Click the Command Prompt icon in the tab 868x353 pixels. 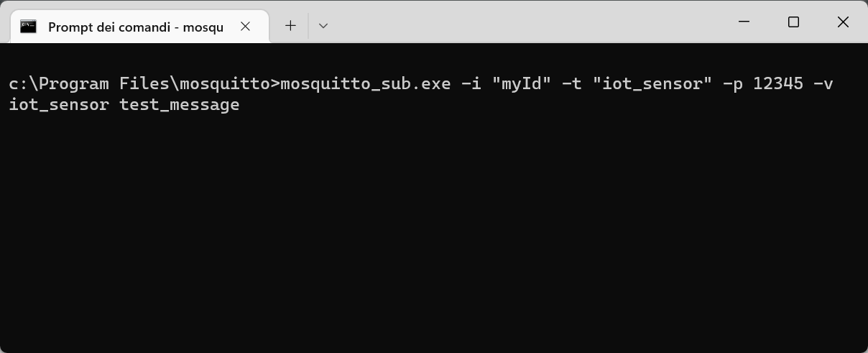(x=29, y=27)
